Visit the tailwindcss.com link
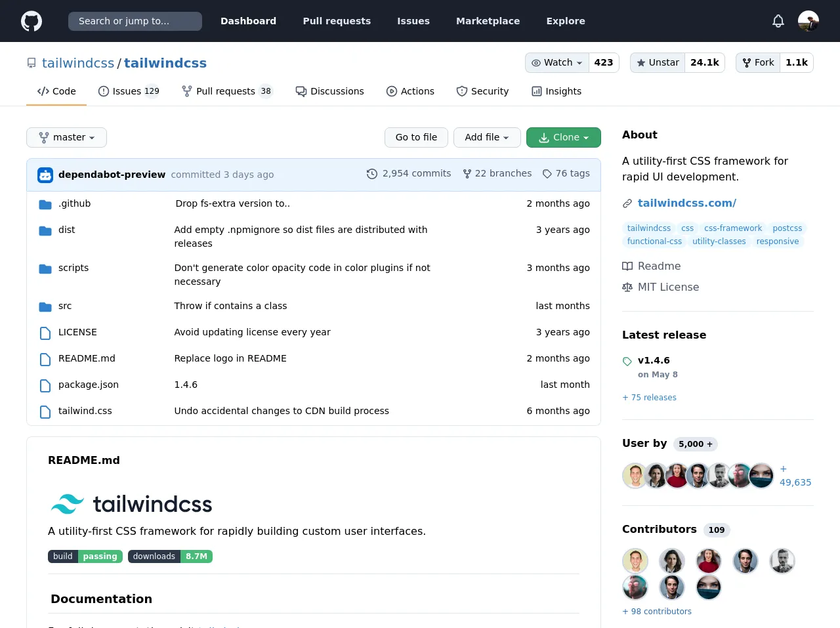 686,203
